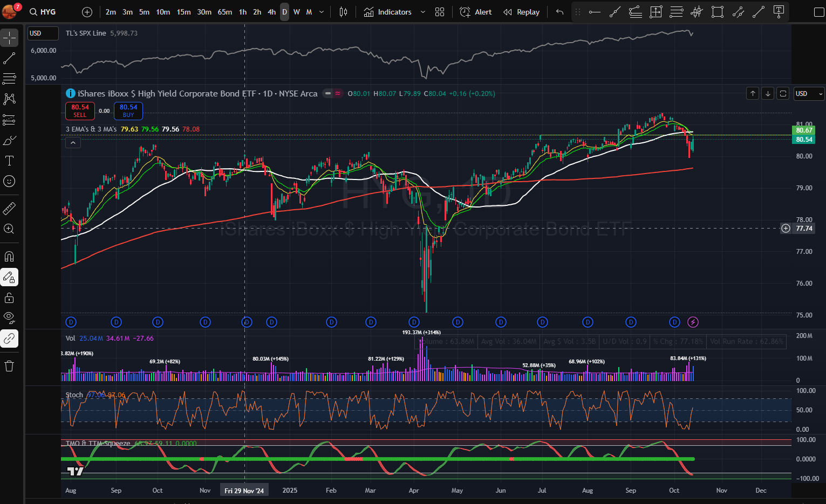The width and height of the screenshot is (826, 504).
Task: Select the D daily timeframe
Action: point(284,12)
